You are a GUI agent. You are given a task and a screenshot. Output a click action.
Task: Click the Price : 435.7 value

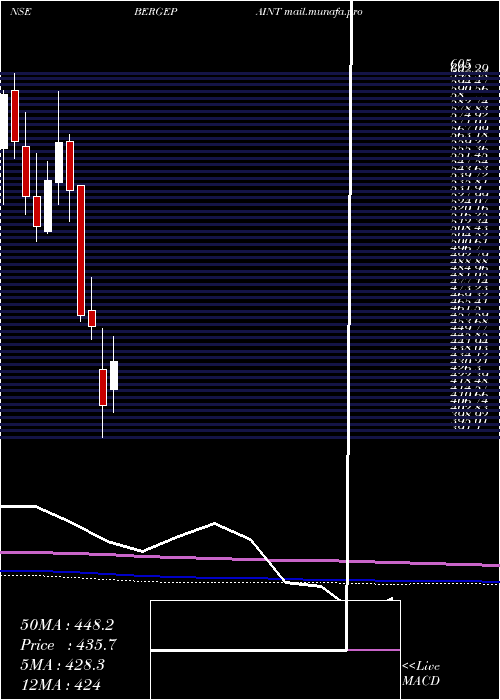(x=69, y=645)
